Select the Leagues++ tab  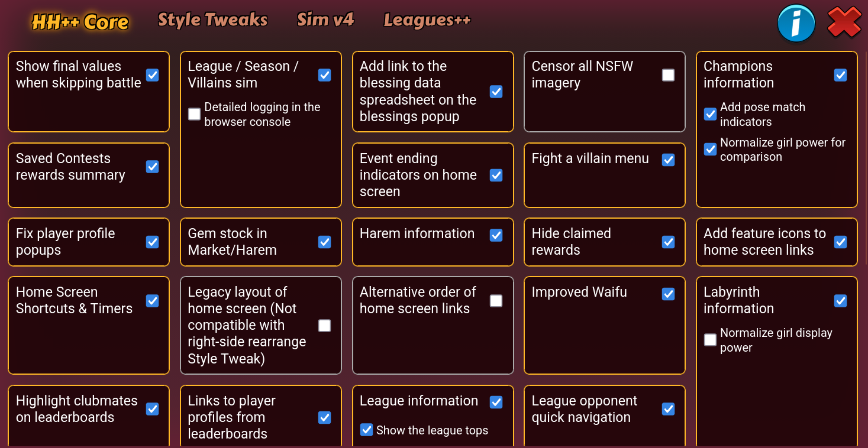point(427,21)
